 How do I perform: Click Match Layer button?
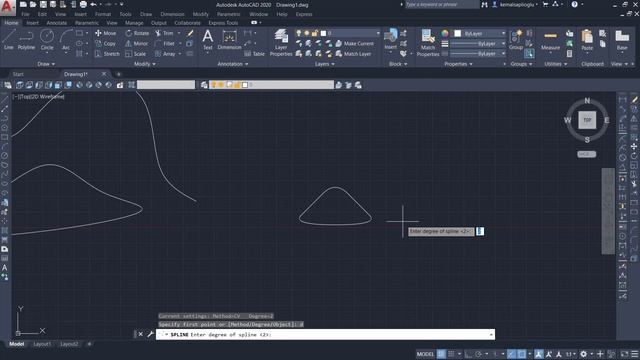tap(353, 54)
